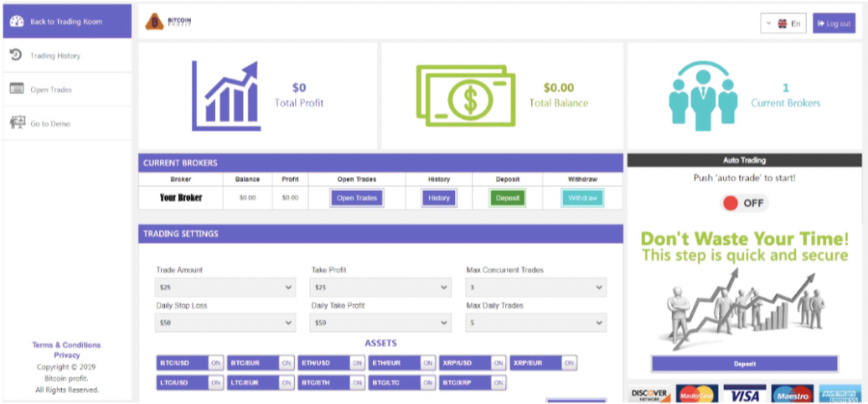The image size is (868, 404).
Task: Click the Open Trades sidebar icon
Action: (x=16, y=89)
